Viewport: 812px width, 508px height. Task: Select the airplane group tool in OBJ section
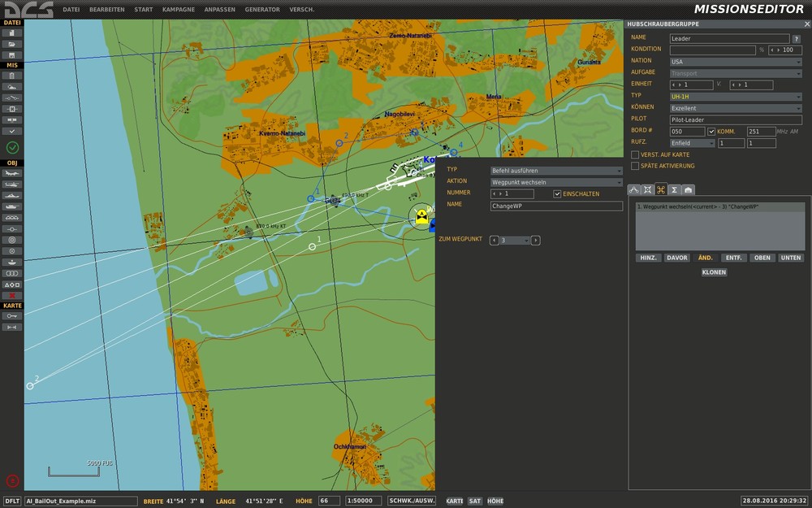click(12, 173)
